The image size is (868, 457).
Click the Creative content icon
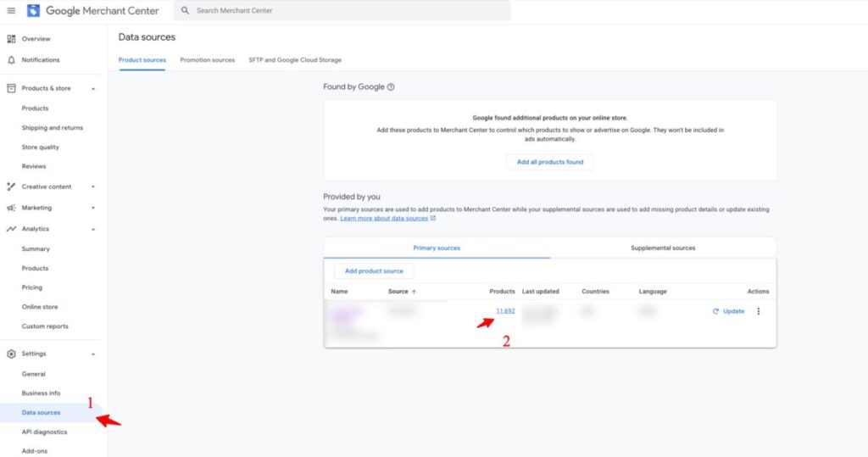pos(11,187)
